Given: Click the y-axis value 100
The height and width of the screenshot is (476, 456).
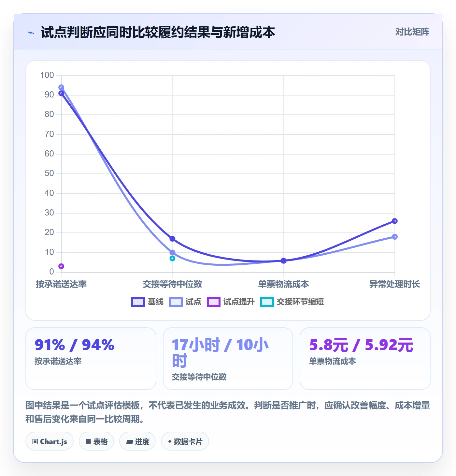Looking at the screenshot, I should [47, 75].
